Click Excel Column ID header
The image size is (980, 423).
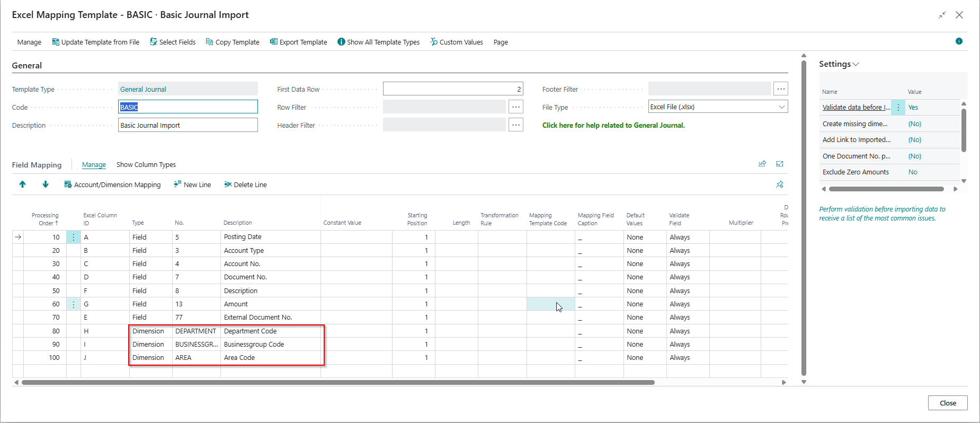(x=100, y=219)
